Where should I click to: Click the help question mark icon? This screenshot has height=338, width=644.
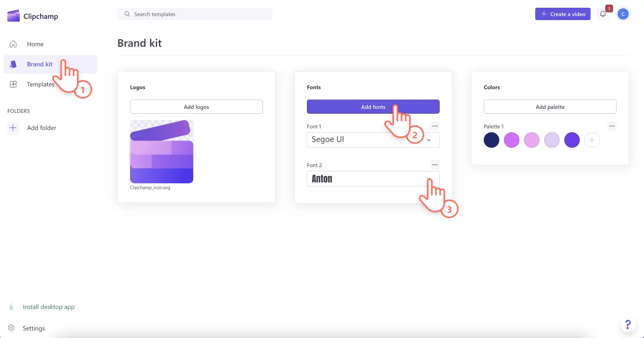tap(628, 324)
